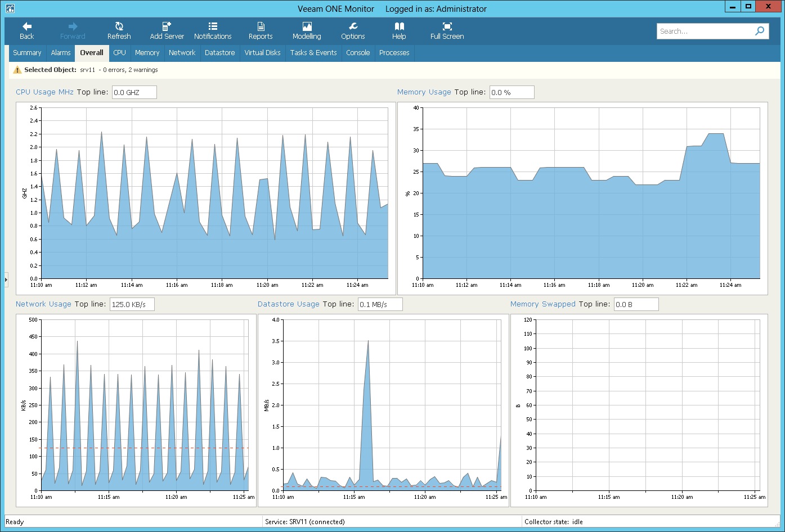Screen dimensions: 785x532
Task: Open the Help menu
Action: coord(399,31)
